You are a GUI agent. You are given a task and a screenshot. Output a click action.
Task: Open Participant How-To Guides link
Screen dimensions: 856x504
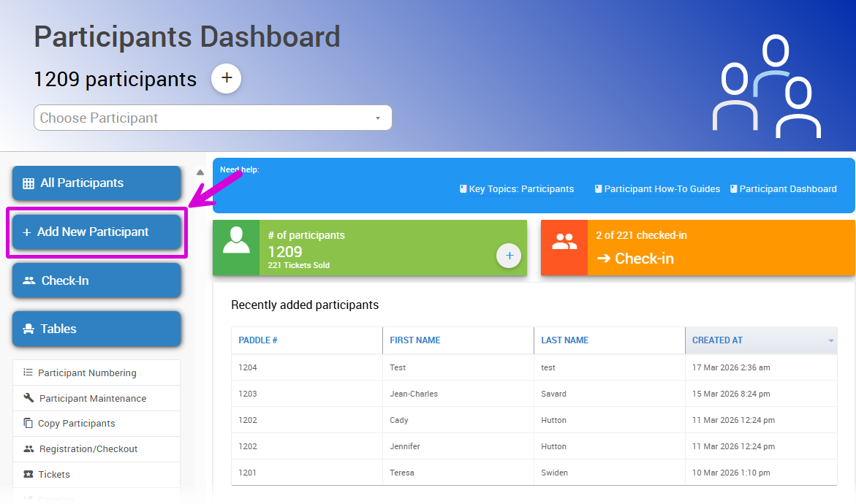coord(662,189)
